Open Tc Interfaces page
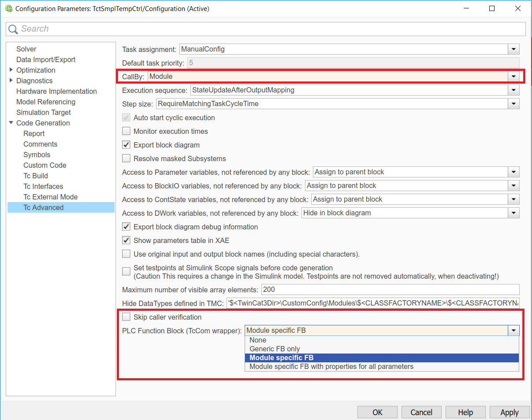 [43, 186]
